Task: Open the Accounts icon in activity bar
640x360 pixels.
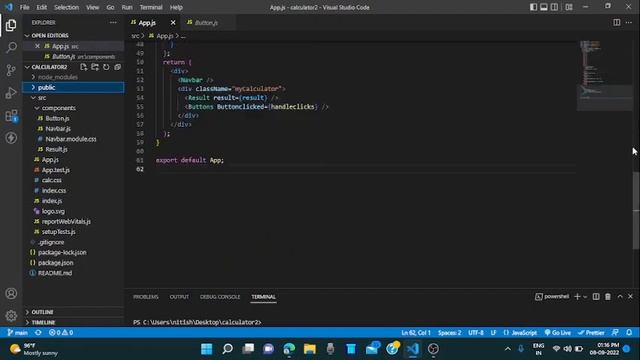Action: point(11,293)
